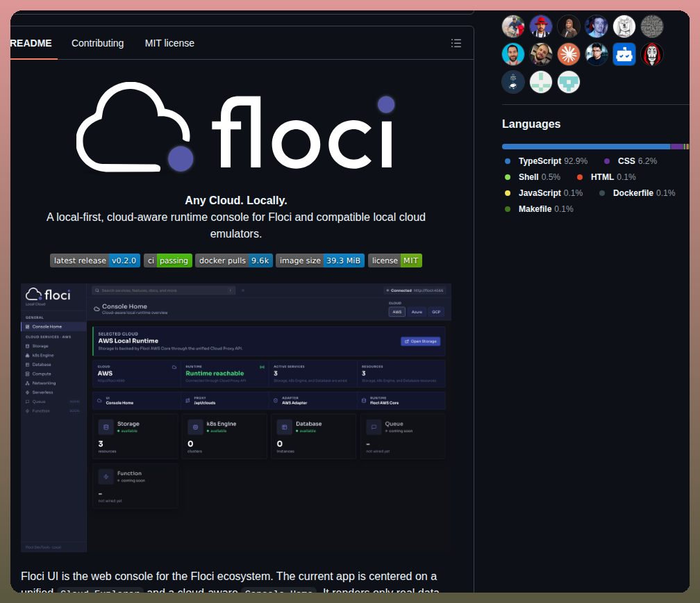Click the 'Floci UI is the web console' paragraph

pyautogui.click(x=231, y=582)
